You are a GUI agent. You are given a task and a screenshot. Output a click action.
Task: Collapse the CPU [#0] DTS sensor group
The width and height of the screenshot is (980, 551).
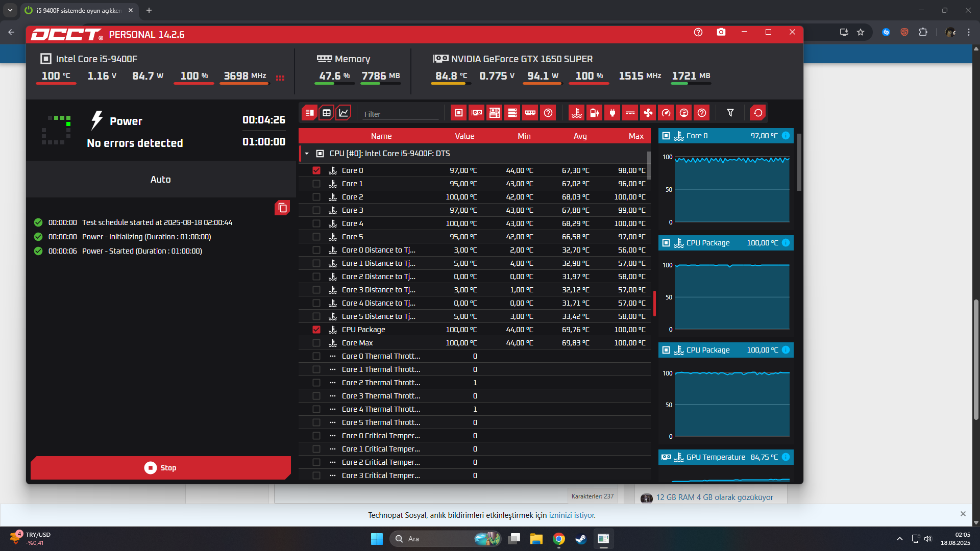307,154
